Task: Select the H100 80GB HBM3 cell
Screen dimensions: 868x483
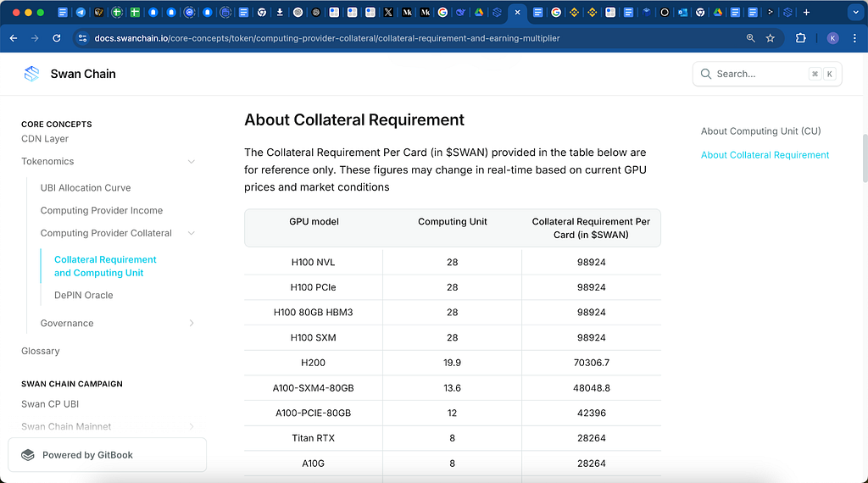Action: click(314, 313)
